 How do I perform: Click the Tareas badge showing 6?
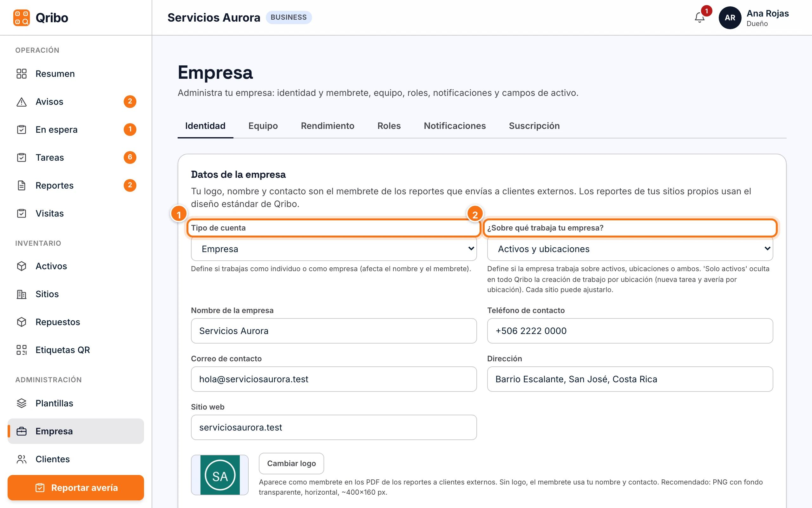coord(130,157)
